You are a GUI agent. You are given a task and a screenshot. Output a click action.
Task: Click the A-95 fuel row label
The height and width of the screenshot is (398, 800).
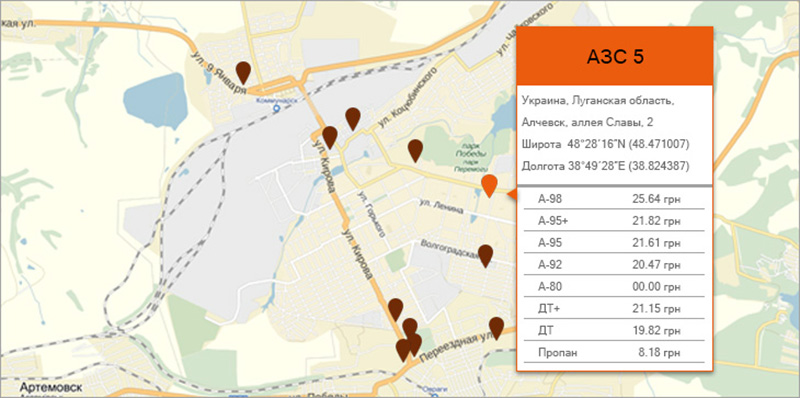pyautogui.click(x=550, y=243)
